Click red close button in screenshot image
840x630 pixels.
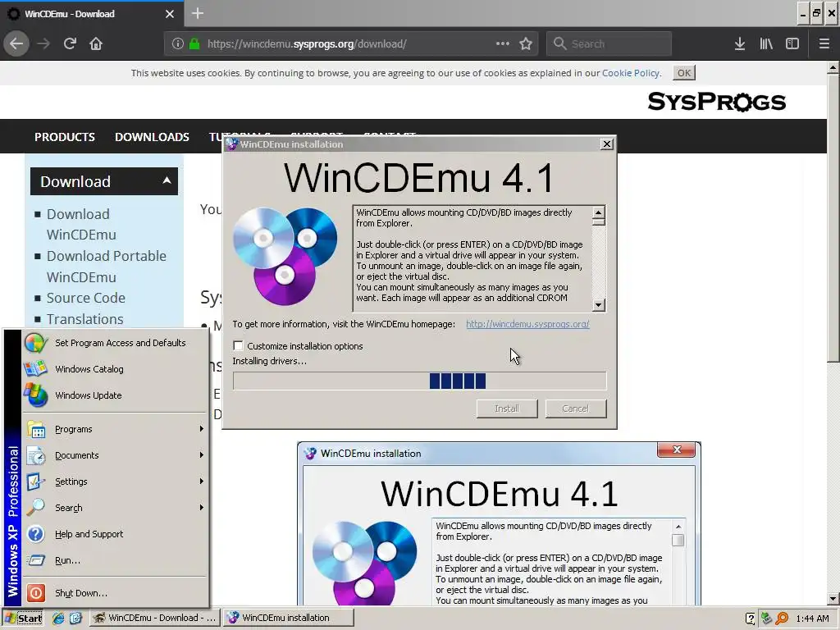pos(676,450)
